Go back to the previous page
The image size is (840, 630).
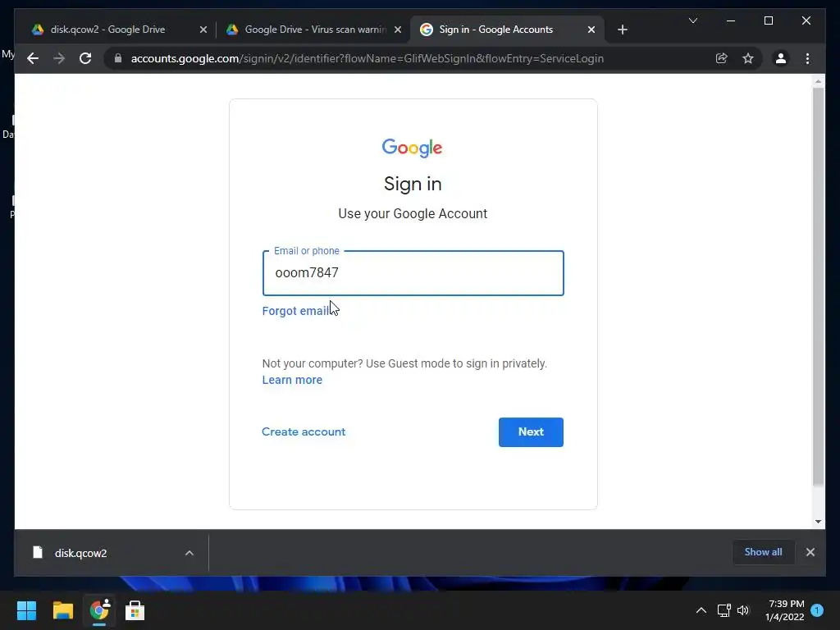[x=33, y=58]
